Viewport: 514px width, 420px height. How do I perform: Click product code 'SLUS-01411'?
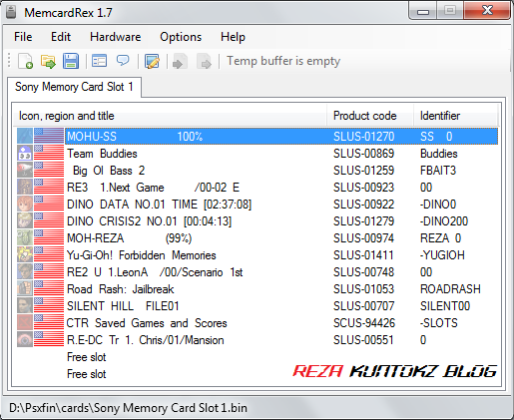pyautogui.click(x=363, y=255)
